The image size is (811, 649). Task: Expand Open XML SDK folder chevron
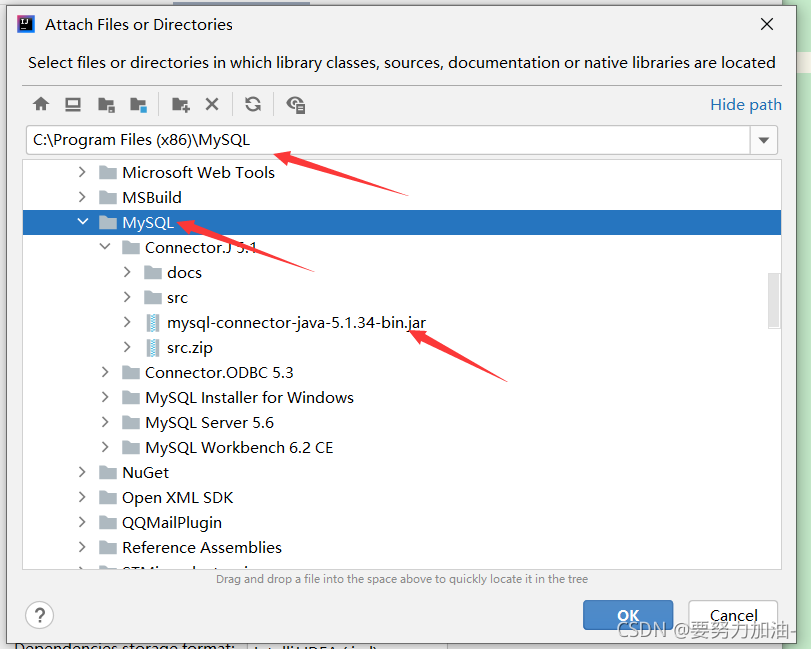coord(82,497)
